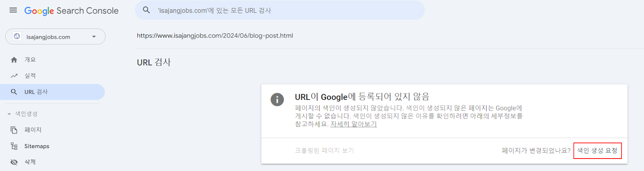Open the 자세히 알아보기 link
The height and width of the screenshot is (171, 644).
click(x=353, y=124)
